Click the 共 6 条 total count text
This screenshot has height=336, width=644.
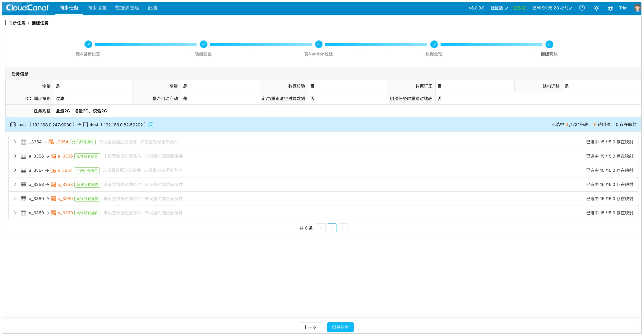click(306, 228)
